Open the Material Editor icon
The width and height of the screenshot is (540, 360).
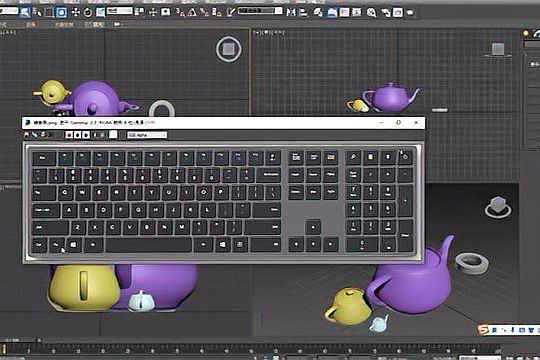371,13
